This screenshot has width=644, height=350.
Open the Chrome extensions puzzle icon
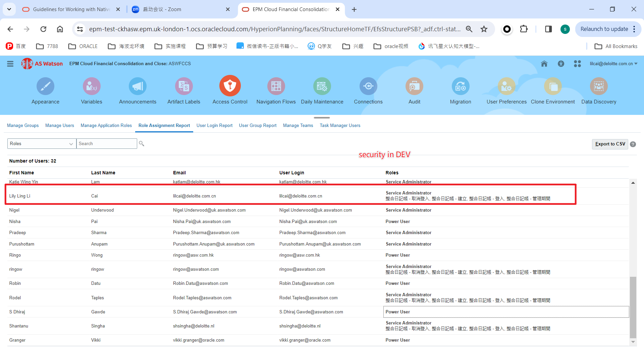point(524,29)
